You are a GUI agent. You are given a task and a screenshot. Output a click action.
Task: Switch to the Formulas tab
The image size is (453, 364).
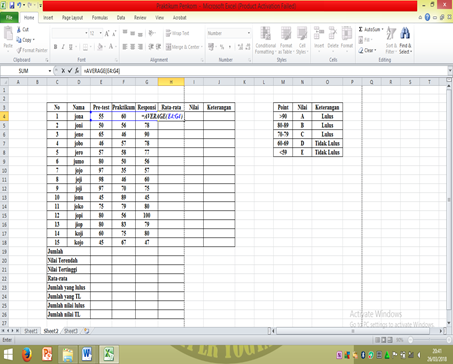pyautogui.click(x=100, y=18)
